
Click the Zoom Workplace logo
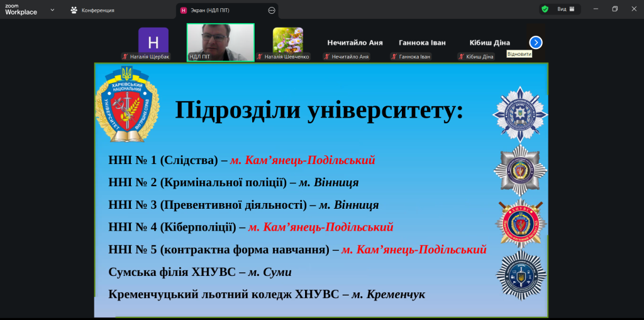click(x=21, y=10)
